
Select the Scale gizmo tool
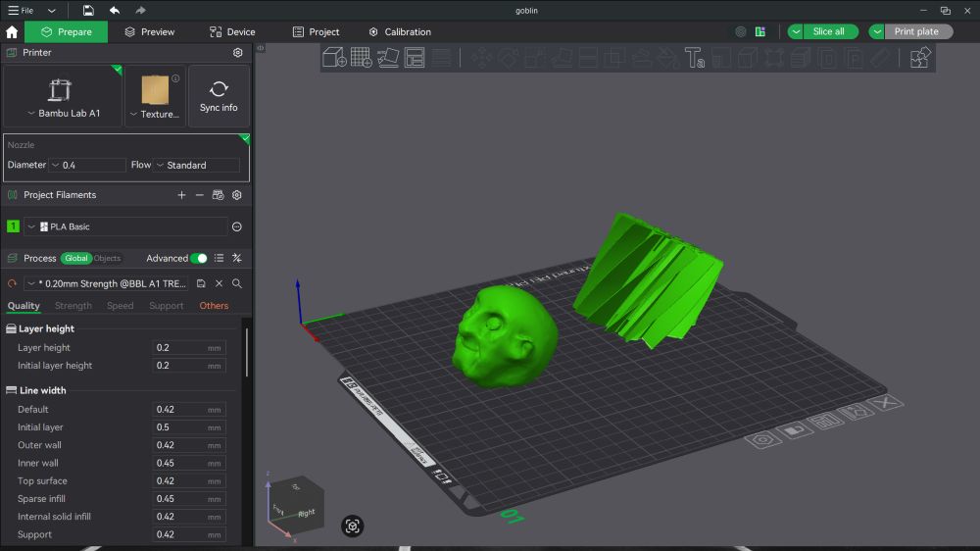click(535, 58)
